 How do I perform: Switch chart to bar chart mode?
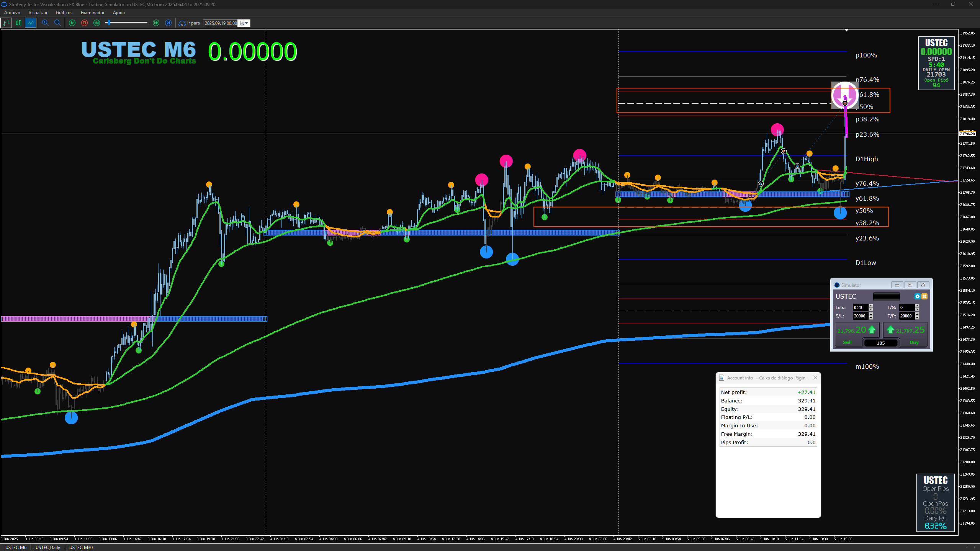[6, 23]
